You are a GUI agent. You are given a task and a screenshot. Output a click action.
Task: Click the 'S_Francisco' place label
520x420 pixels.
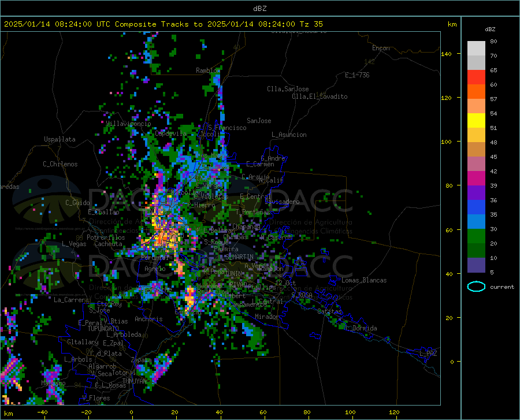point(227,128)
